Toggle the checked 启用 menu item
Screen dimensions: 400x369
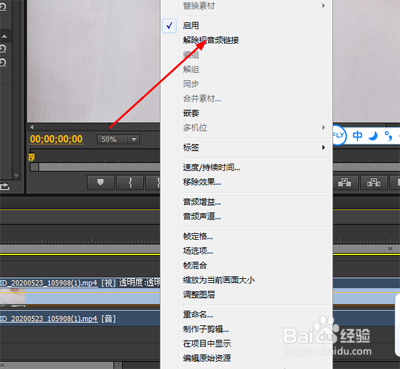pos(247,25)
